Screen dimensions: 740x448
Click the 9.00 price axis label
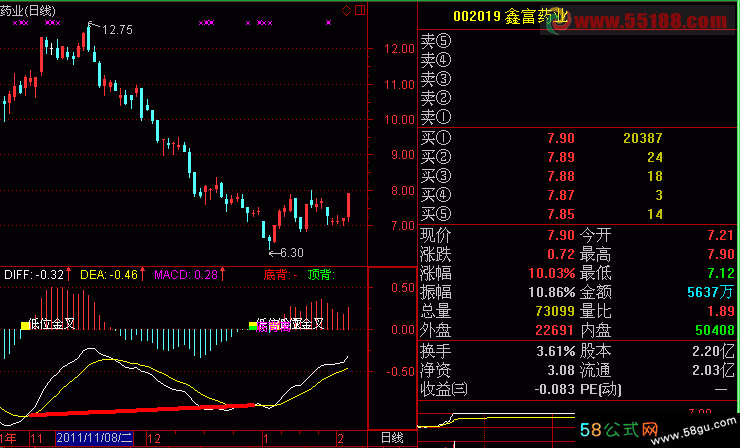click(x=403, y=155)
